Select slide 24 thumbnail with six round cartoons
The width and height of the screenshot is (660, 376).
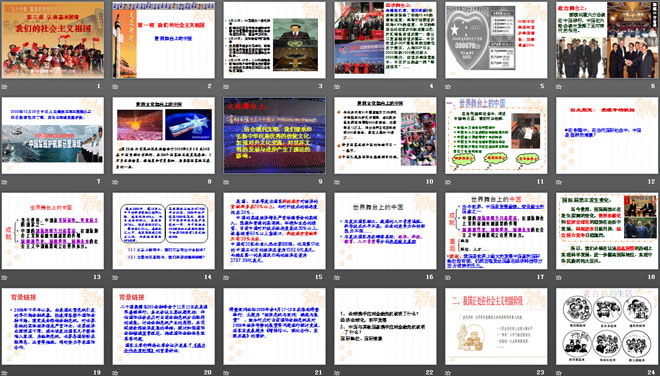[607, 326]
